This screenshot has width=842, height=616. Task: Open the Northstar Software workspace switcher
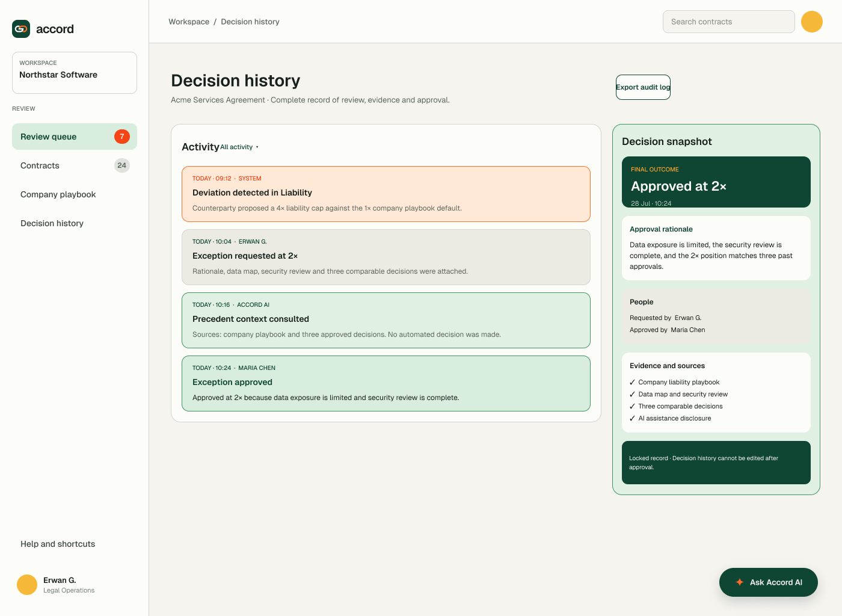click(x=75, y=73)
